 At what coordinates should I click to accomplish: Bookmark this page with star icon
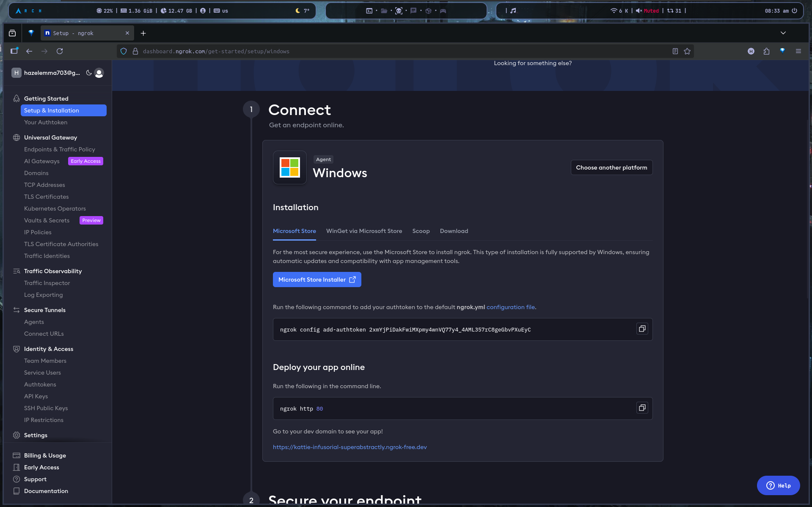click(x=687, y=51)
